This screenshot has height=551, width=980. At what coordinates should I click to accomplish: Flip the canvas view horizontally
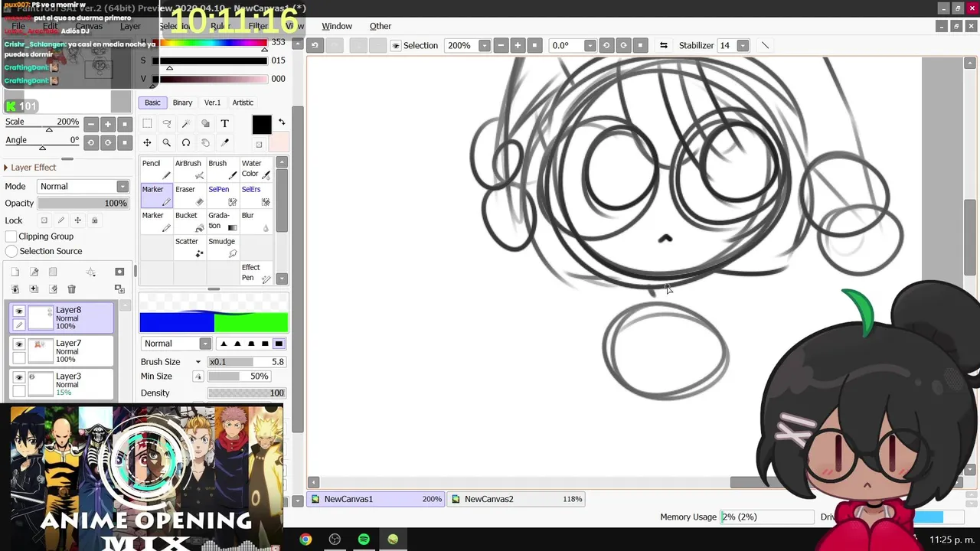pos(664,45)
